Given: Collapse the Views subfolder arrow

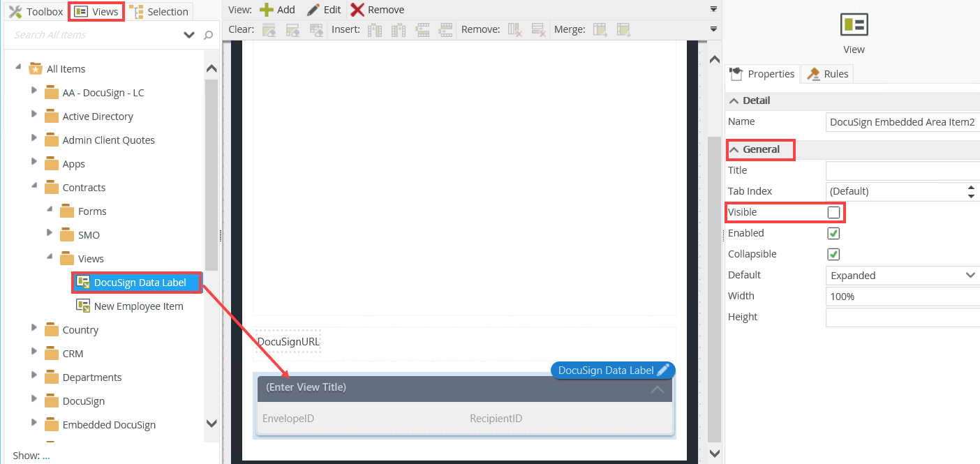Looking at the screenshot, I should [x=50, y=257].
